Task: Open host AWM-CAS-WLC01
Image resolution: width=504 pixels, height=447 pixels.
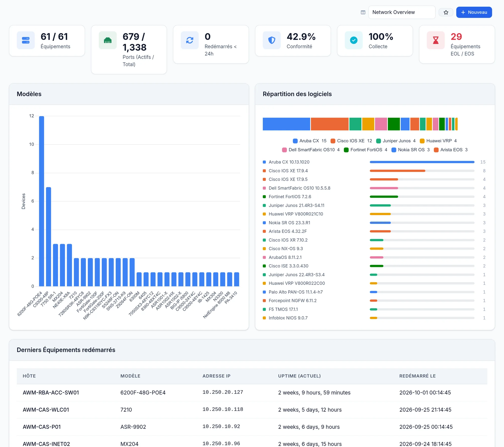Action: click(x=46, y=410)
